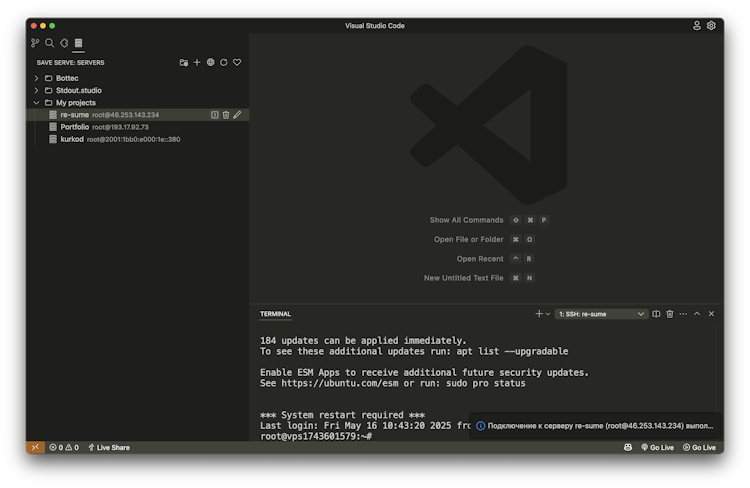Refresh the servers list

[x=223, y=63]
